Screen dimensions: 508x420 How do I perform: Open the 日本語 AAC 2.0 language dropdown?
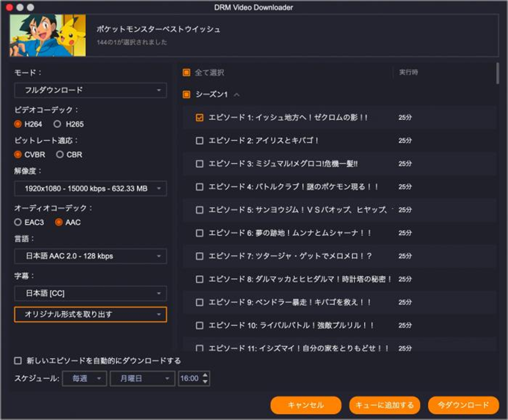pyautogui.click(x=90, y=256)
